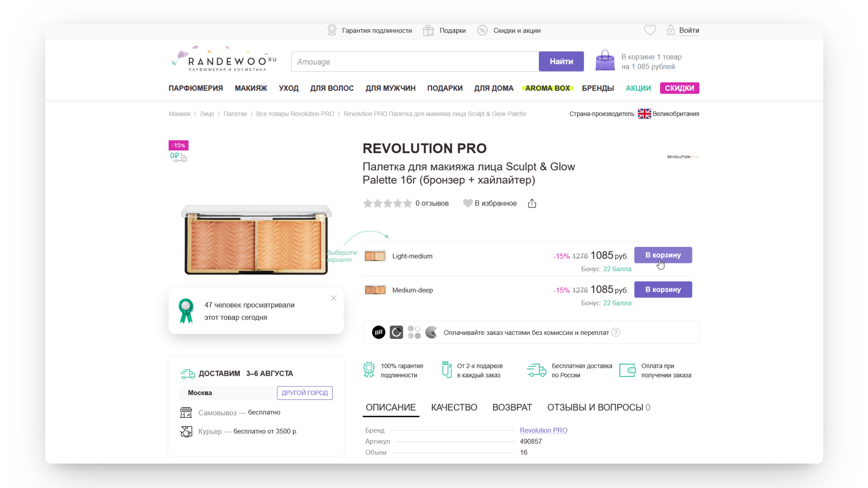Click the Revolution PRO brand logo
The image size is (868, 488).
pyautogui.click(x=683, y=157)
